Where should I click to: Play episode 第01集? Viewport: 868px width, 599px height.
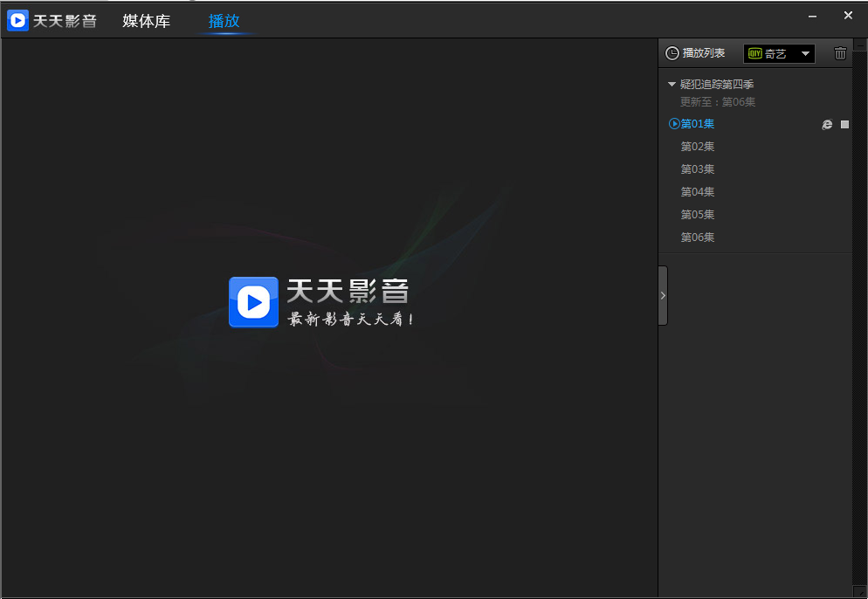click(x=698, y=124)
